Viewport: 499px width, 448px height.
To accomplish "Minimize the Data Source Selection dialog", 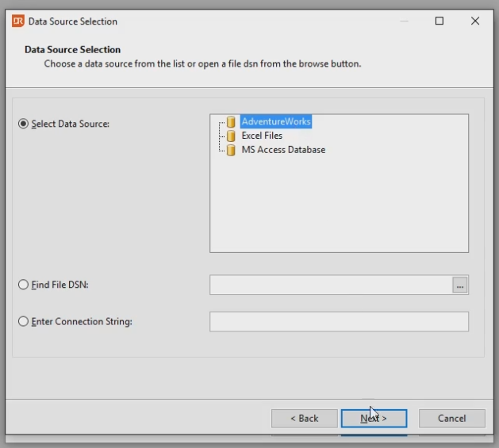I will (403, 21).
